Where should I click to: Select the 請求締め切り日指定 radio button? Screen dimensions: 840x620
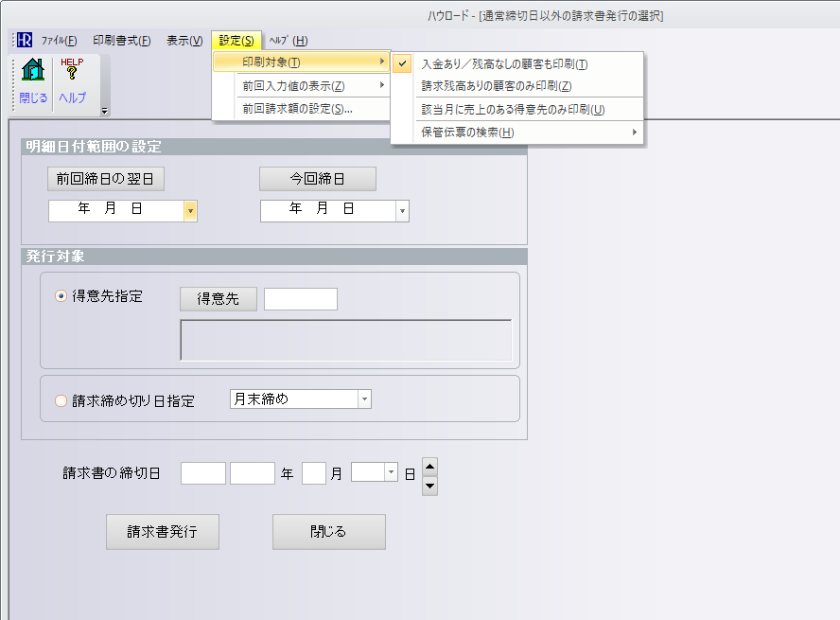[62, 400]
